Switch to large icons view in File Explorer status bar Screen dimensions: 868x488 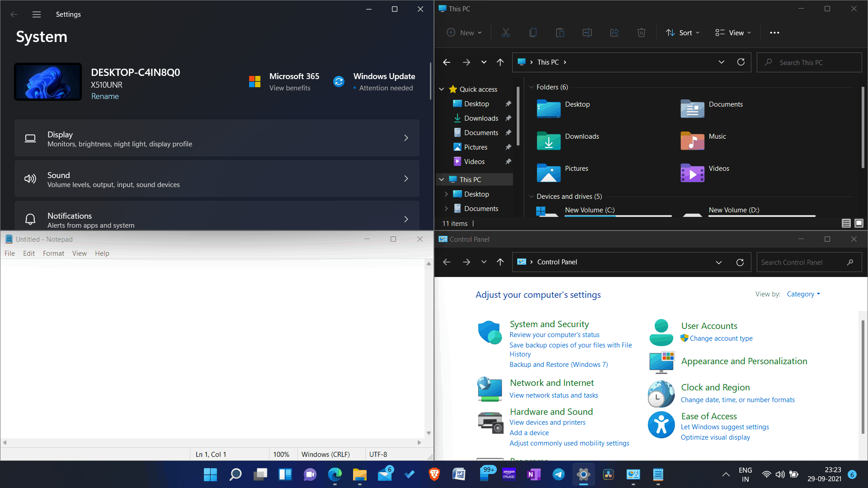pyautogui.click(x=859, y=223)
